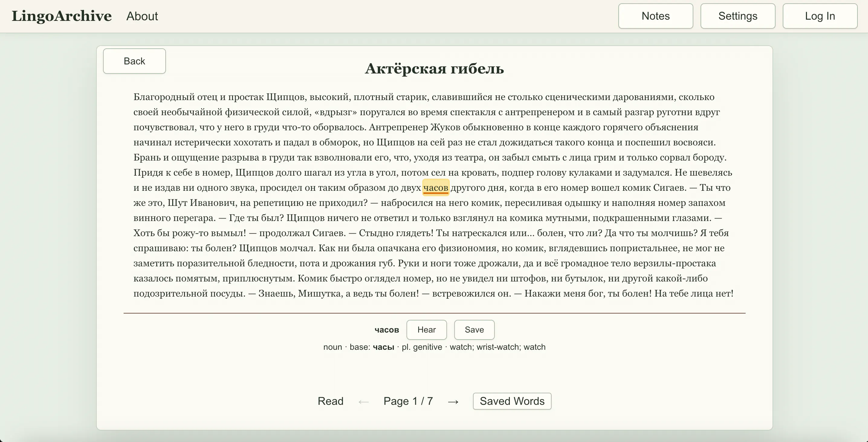
Task: Click the highlighted word часов in text
Action: [436, 188]
